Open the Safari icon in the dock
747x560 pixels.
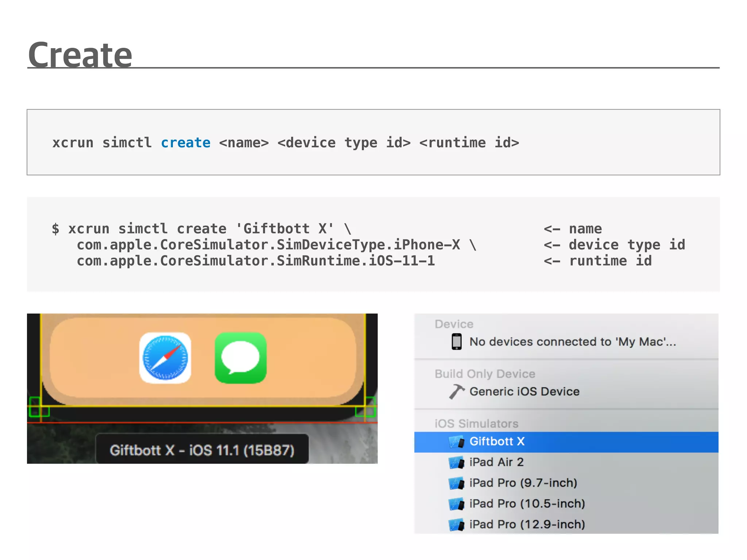[x=165, y=358]
